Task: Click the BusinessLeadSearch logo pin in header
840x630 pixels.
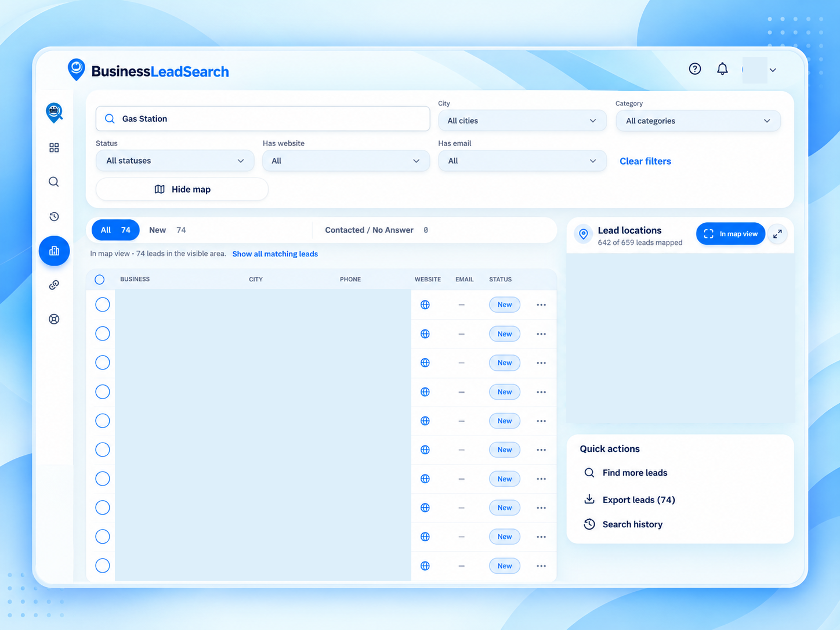Action: [76, 70]
